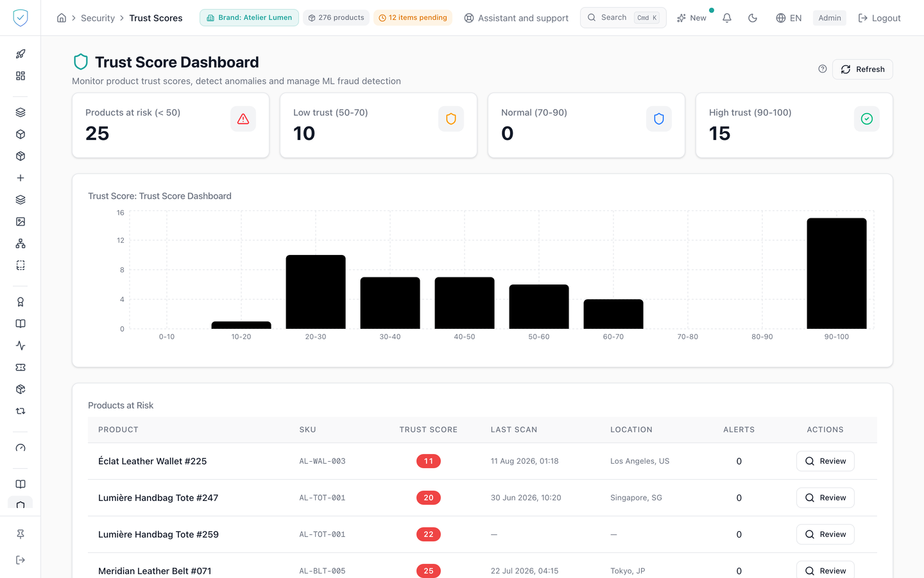924x578 pixels.
Task: Click location Los Angeles, US
Action: pos(640,461)
